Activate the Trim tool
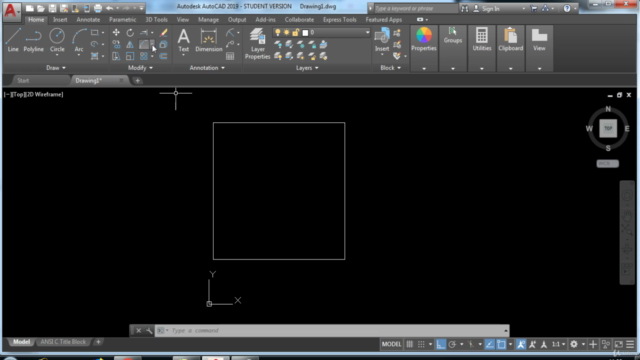The image size is (640, 360). (x=144, y=33)
